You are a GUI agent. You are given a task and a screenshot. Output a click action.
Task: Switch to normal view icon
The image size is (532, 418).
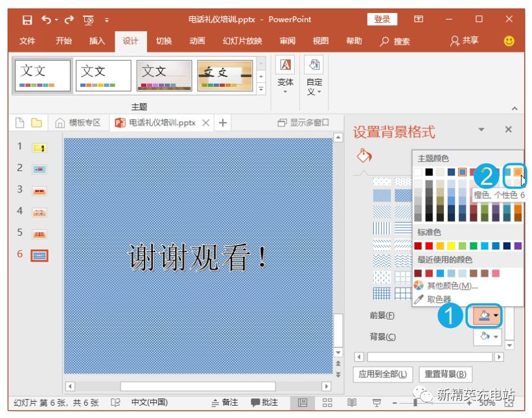click(302, 402)
